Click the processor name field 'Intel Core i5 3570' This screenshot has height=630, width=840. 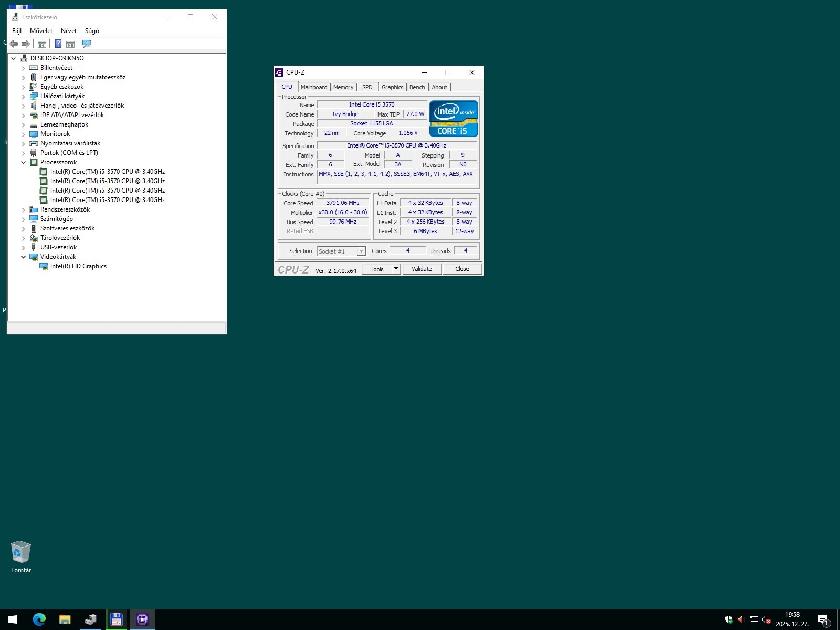click(x=372, y=104)
